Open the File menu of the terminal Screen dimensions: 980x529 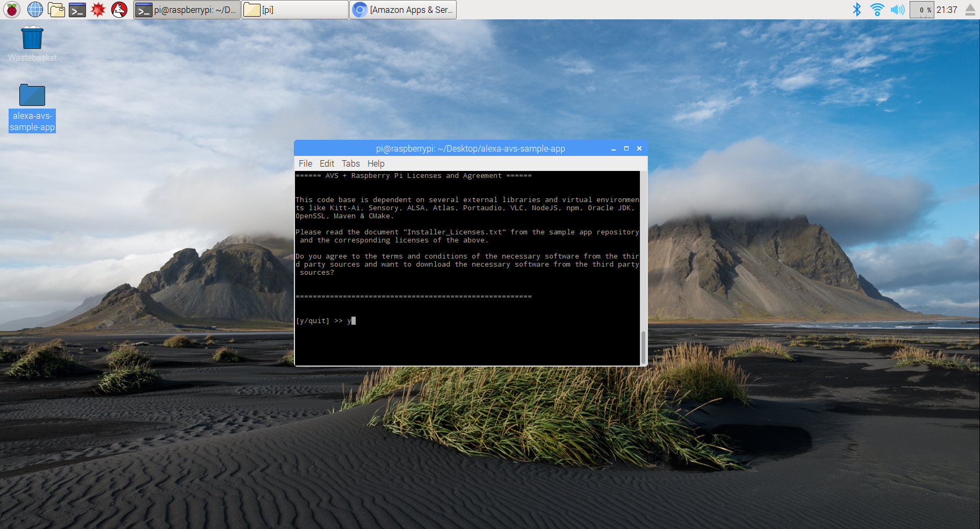pyautogui.click(x=305, y=163)
